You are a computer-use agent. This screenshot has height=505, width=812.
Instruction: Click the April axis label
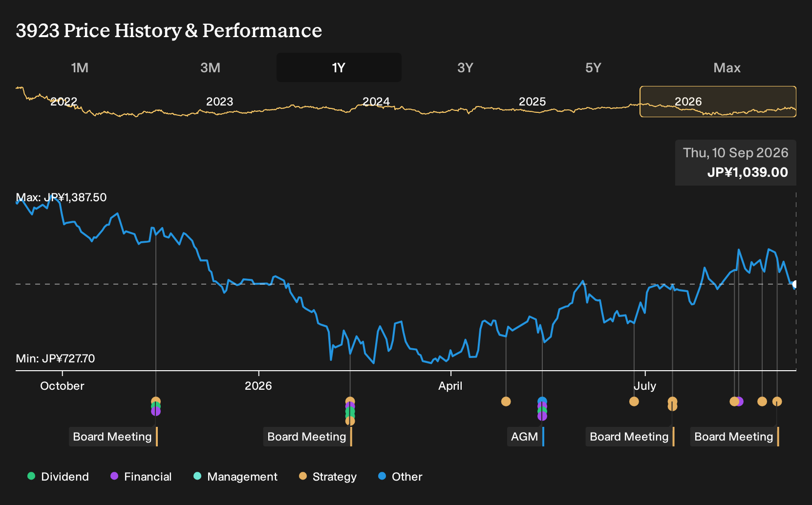[450, 386]
